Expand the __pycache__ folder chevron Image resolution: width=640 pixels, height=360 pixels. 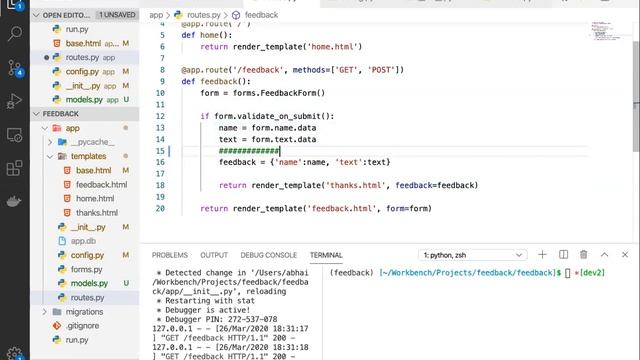(x=50, y=142)
